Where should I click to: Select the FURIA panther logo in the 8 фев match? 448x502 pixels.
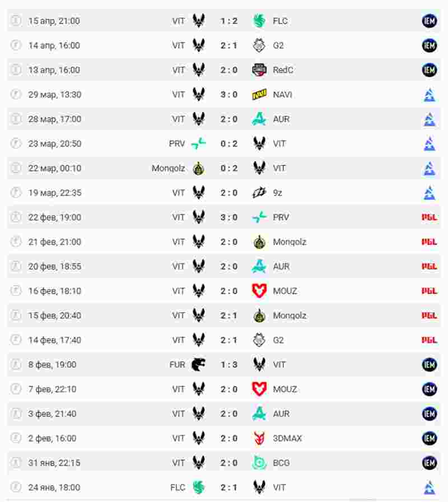click(x=198, y=365)
